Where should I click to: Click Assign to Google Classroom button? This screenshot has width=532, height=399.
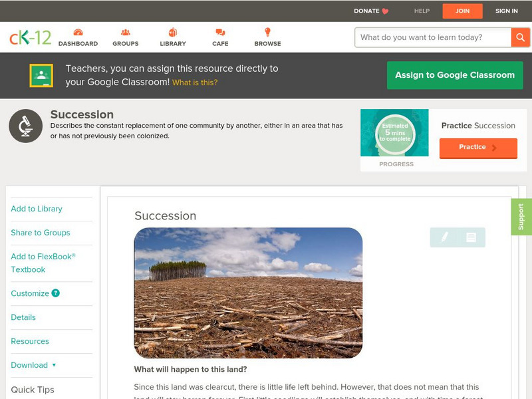pyautogui.click(x=455, y=75)
